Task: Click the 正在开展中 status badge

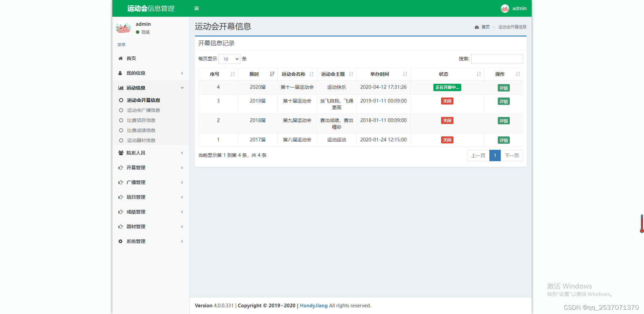Action: (447, 87)
